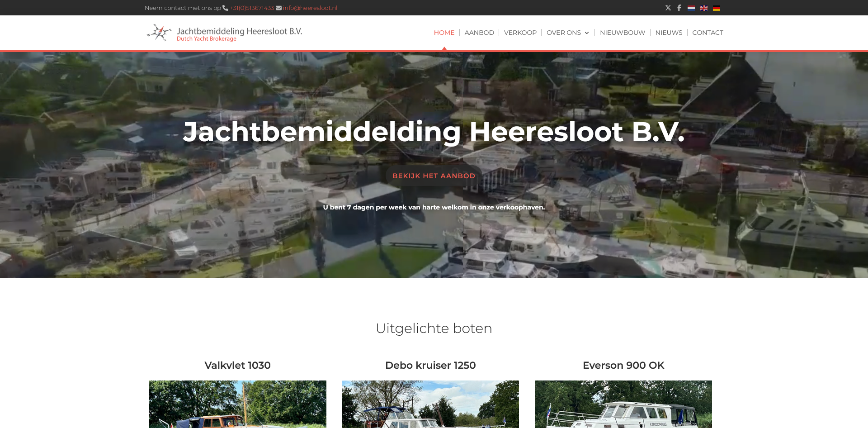This screenshot has width=868, height=428.
Task: Click the envelope icon next to email
Action: click(x=278, y=8)
